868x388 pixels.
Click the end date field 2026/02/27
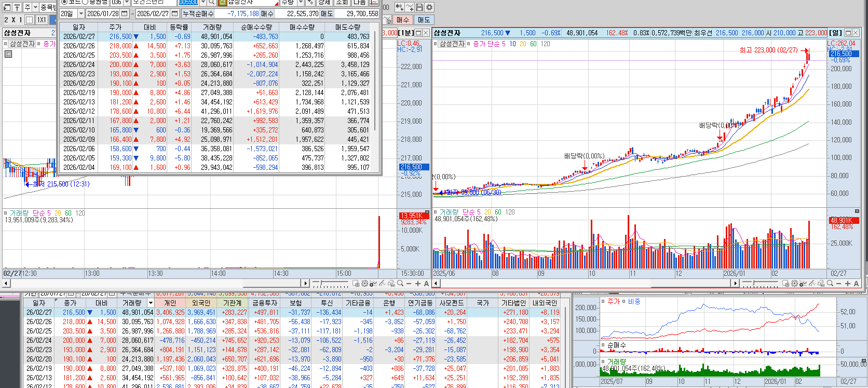point(153,14)
